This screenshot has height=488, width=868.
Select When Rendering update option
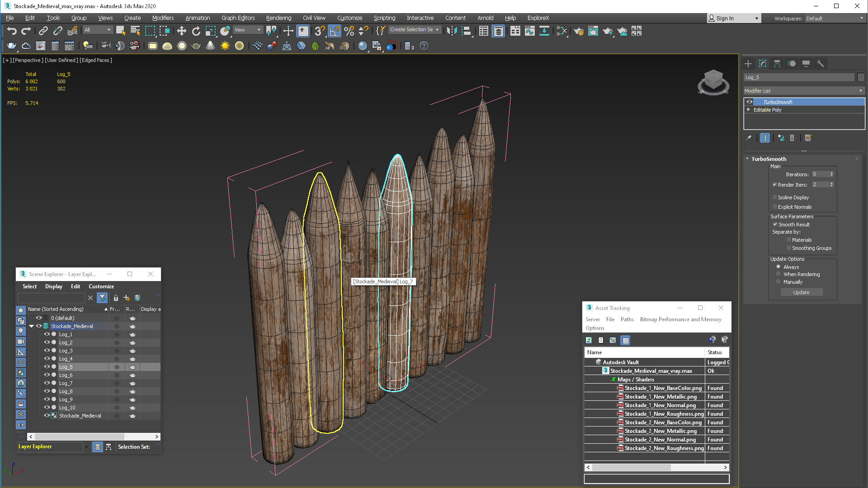(778, 274)
